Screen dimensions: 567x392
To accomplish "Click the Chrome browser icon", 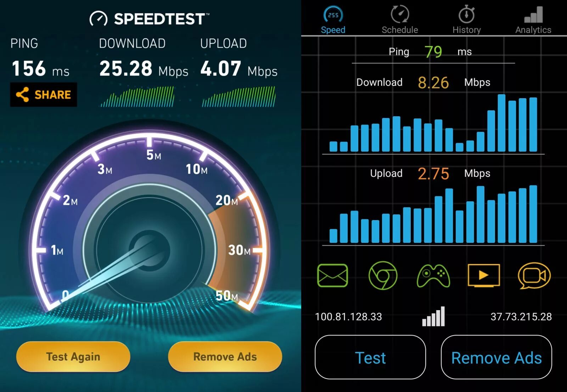I will click(x=383, y=275).
